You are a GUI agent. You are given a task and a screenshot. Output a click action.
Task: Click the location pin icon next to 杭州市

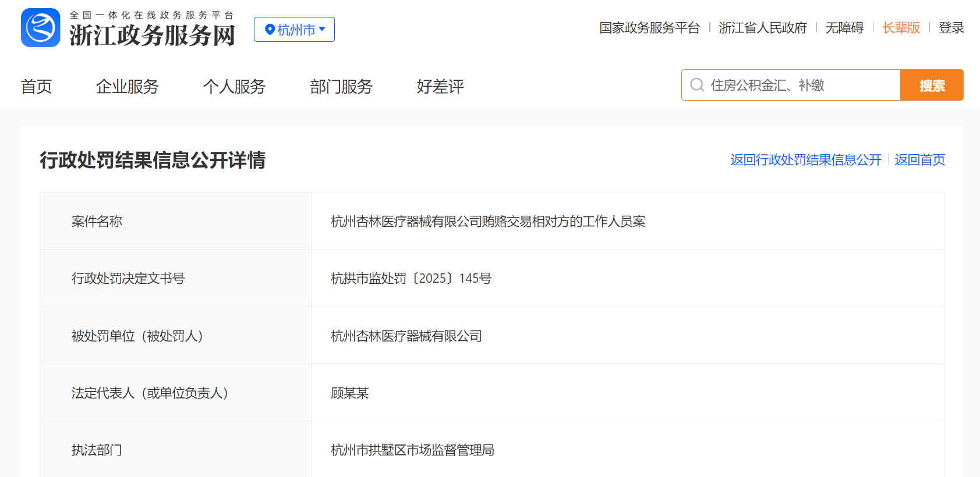tap(270, 30)
